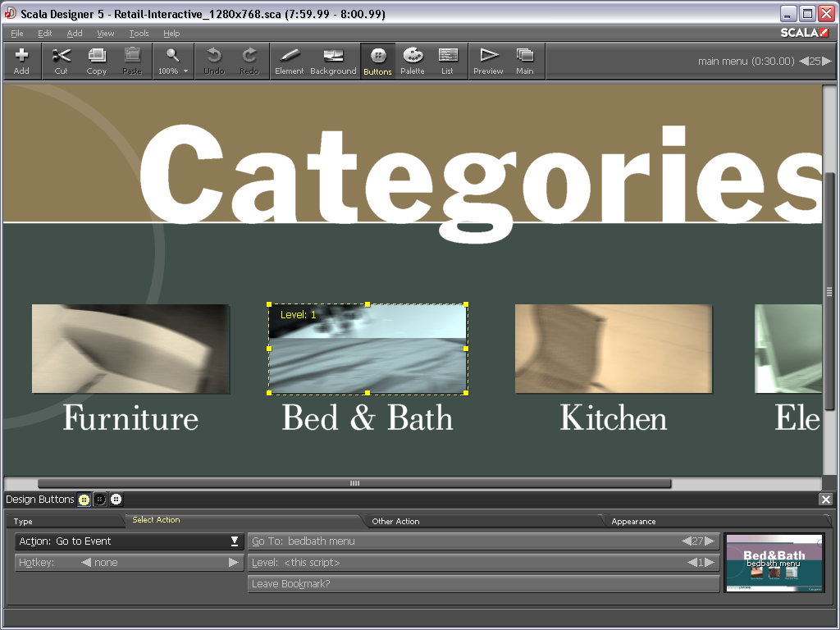Open the Palette tool
The height and width of the screenshot is (630, 840).
click(x=412, y=62)
